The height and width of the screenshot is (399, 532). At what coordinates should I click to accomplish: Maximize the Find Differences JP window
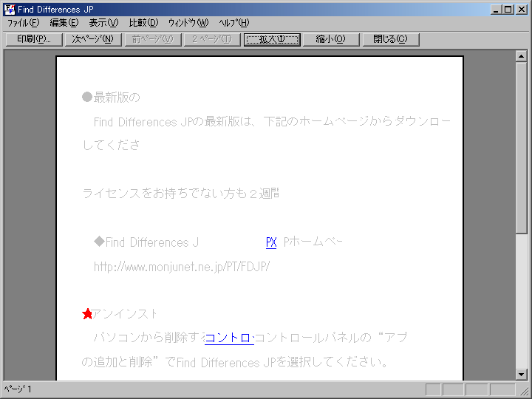click(x=508, y=10)
